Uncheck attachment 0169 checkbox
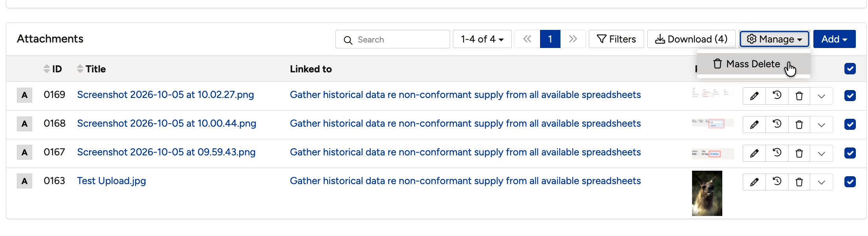The image size is (868, 236). 850,96
